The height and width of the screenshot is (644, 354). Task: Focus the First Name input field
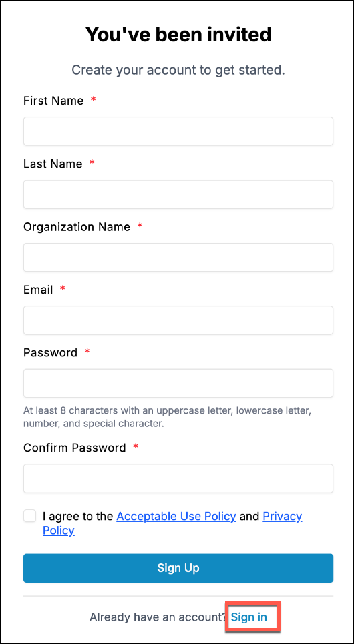(178, 131)
